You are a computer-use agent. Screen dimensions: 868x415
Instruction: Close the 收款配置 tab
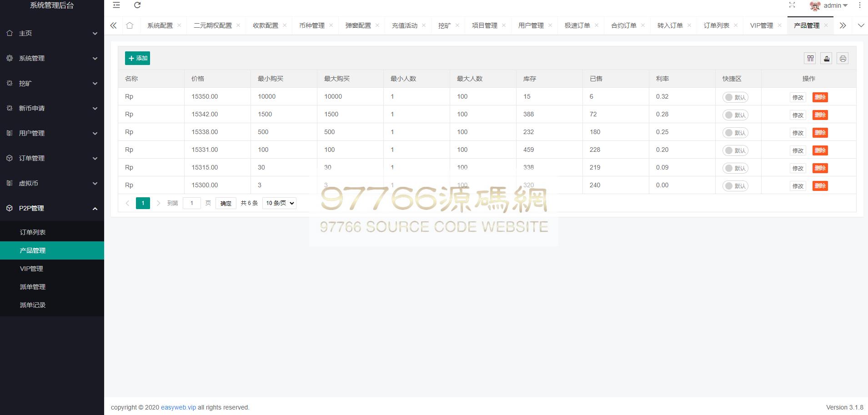(285, 25)
